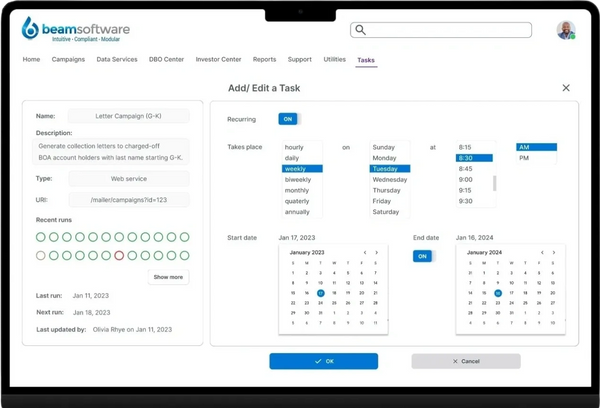
Task: Click the red failed run circle
Action: pyautogui.click(x=119, y=256)
